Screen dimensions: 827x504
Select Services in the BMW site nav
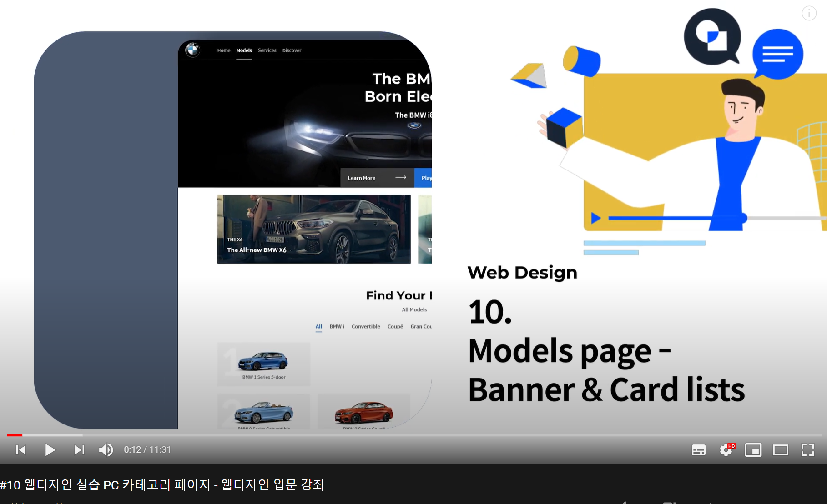pyautogui.click(x=267, y=50)
